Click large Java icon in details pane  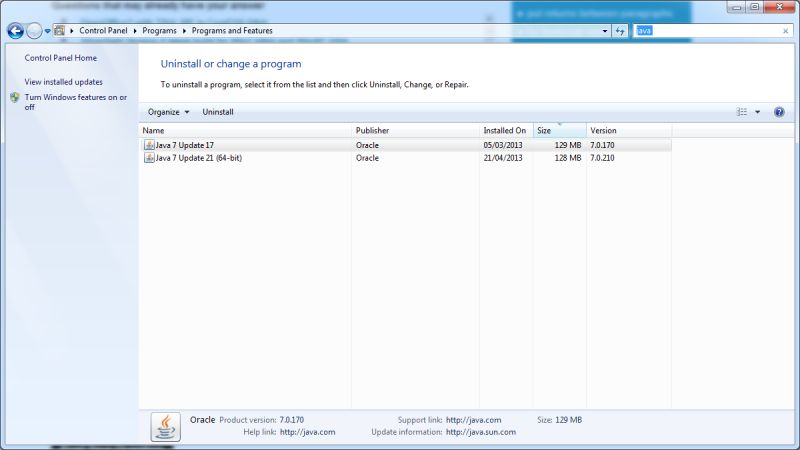tap(165, 427)
